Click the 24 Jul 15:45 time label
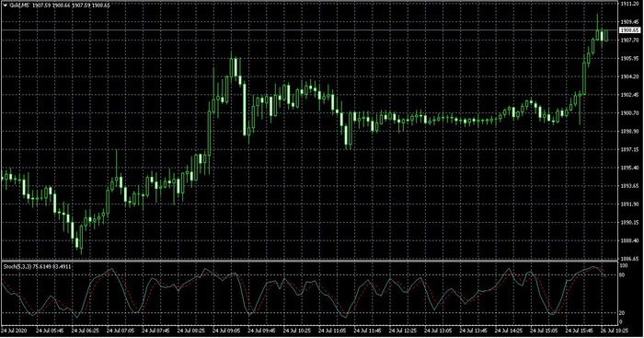The height and width of the screenshot is (338, 644). (580, 331)
